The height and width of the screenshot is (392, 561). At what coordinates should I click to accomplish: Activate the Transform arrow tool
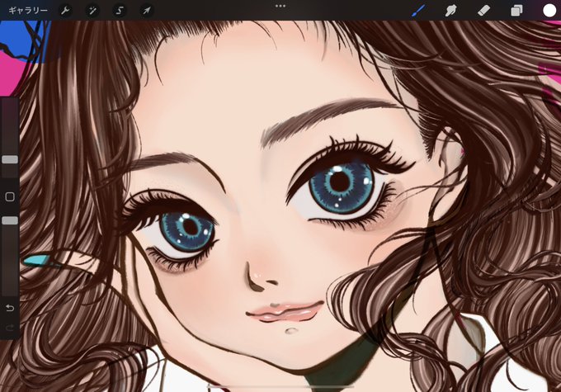(x=147, y=11)
